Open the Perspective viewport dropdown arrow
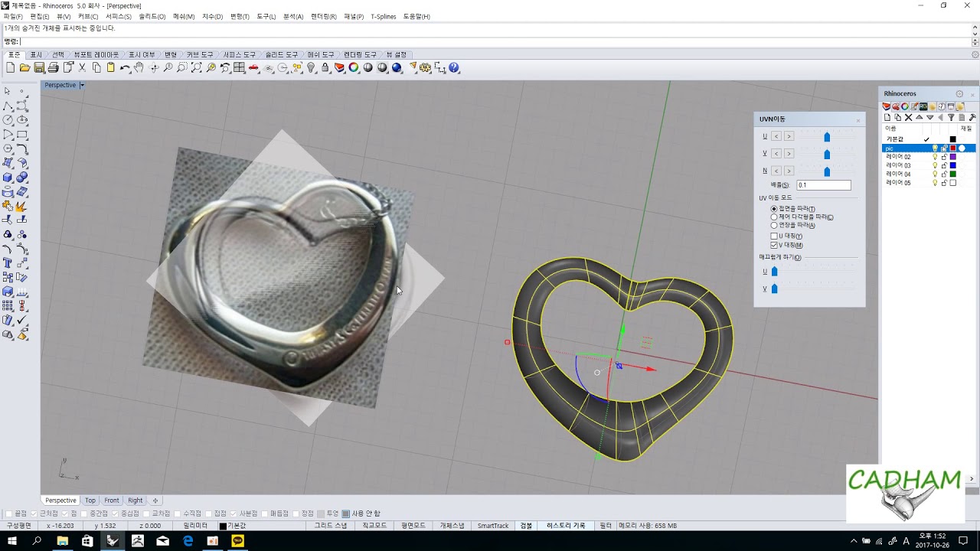Viewport: 980px width, 551px height. (82, 85)
